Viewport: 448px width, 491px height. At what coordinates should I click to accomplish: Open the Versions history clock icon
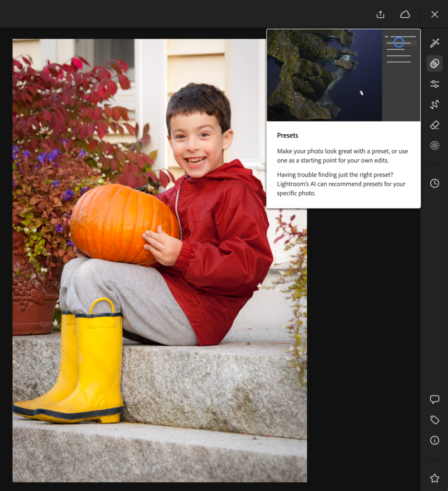pos(435,184)
